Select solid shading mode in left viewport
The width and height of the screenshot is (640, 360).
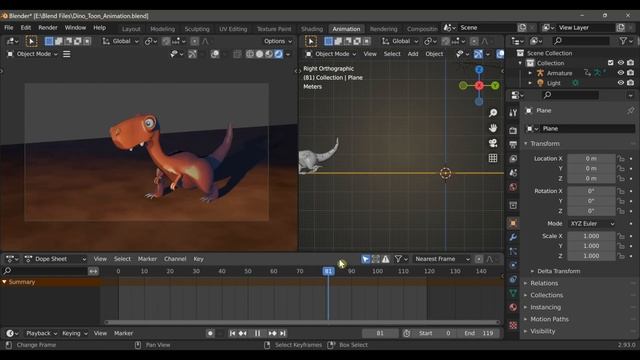(260, 54)
